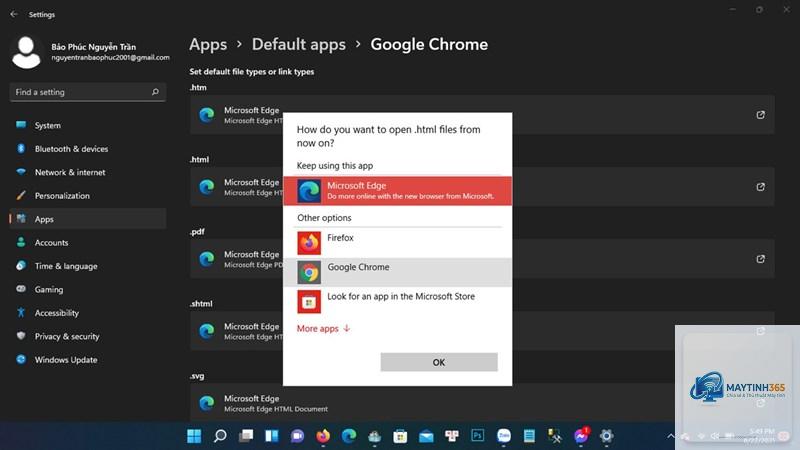Go to Personalization settings
This screenshot has width=800, height=450.
pyautogui.click(x=88, y=196)
